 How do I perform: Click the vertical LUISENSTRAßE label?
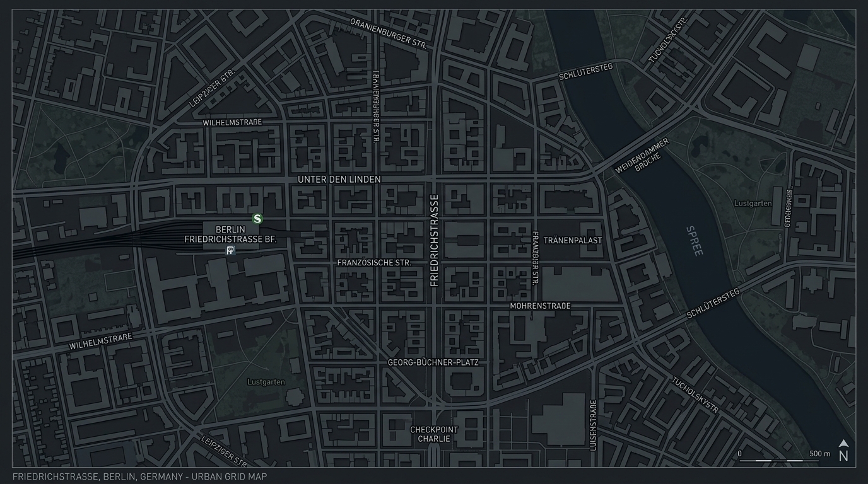click(x=592, y=425)
